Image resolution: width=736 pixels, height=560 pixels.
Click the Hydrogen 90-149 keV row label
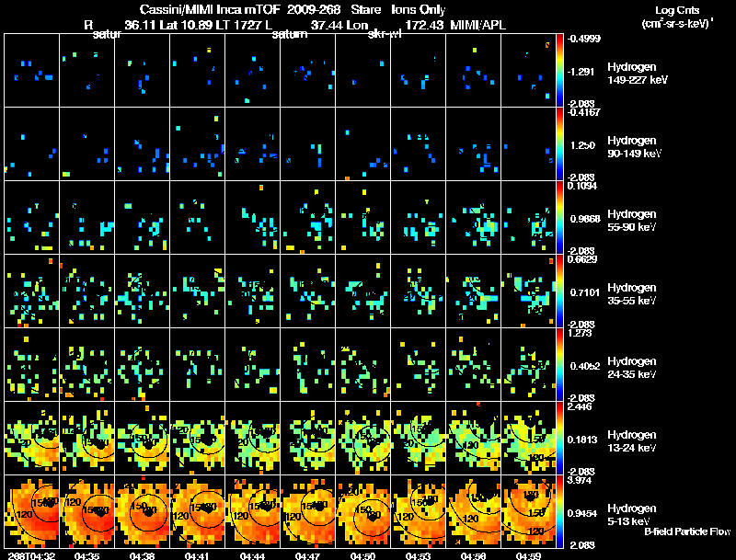click(634, 147)
